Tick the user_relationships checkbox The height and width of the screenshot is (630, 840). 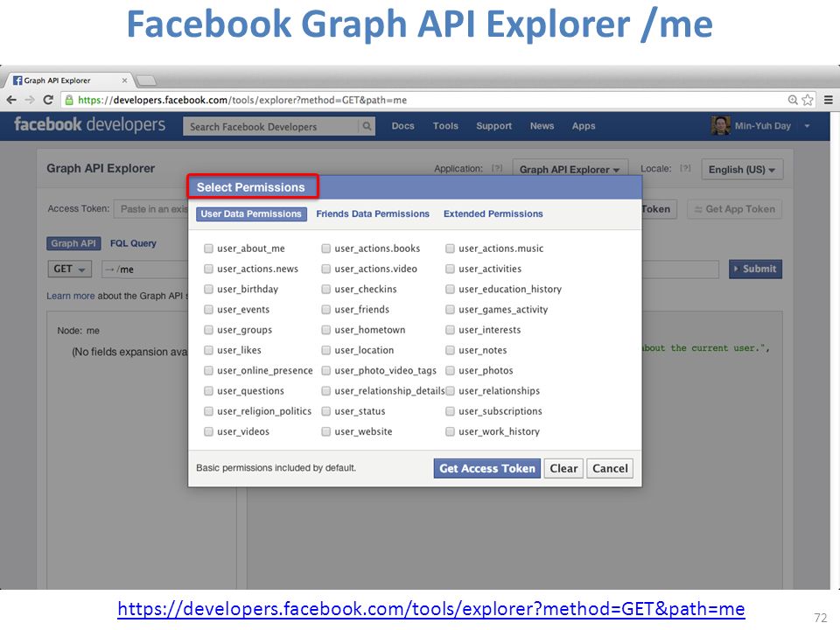coord(450,391)
